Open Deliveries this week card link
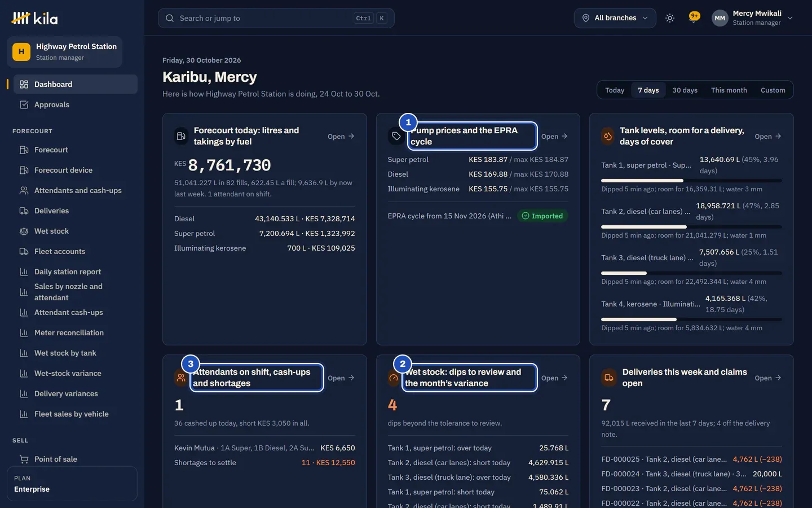Image resolution: width=812 pixels, height=508 pixels. pyautogui.click(x=768, y=378)
